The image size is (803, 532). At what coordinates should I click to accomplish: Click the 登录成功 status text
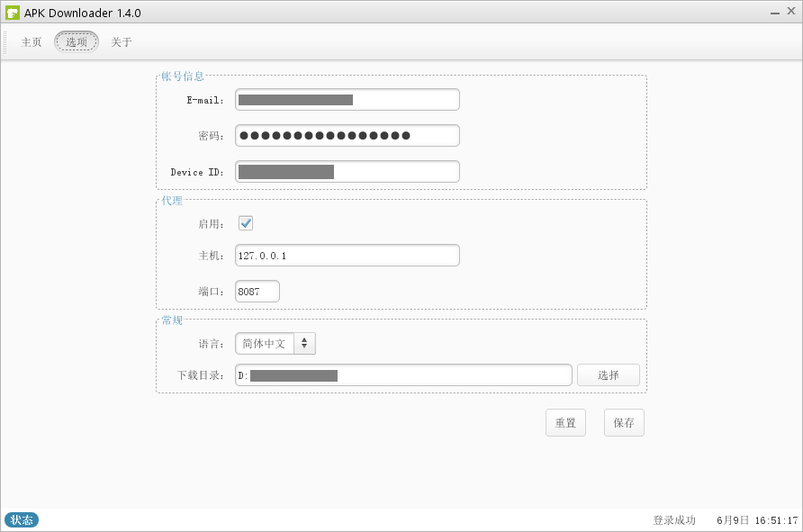[x=674, y=520]
